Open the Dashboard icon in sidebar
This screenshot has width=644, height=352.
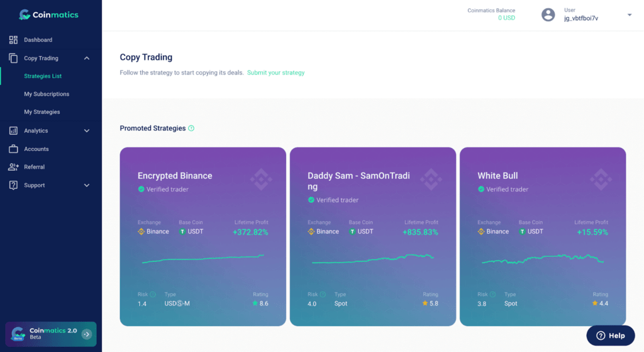pos(13,40)
